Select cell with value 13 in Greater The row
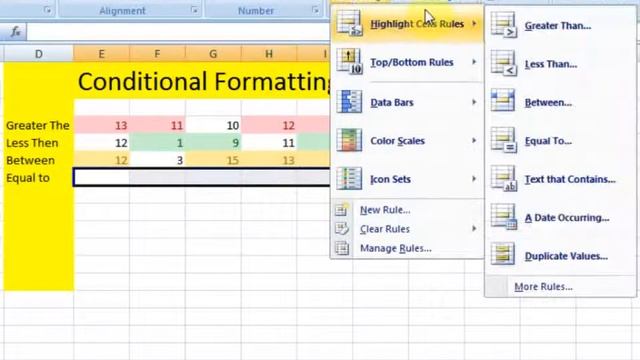Image resolution: width=640 pixels, height=360 pixels. [101, 125]
